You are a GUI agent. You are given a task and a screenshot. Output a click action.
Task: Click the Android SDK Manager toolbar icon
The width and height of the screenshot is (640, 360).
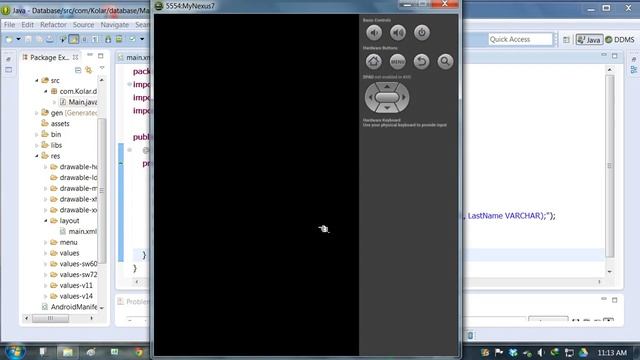click(x=108, y=39)
